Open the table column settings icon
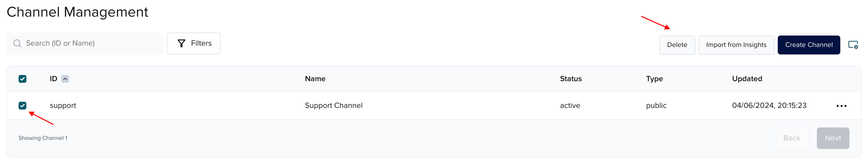The image size is (868, 163). click(x=853, y=45)
